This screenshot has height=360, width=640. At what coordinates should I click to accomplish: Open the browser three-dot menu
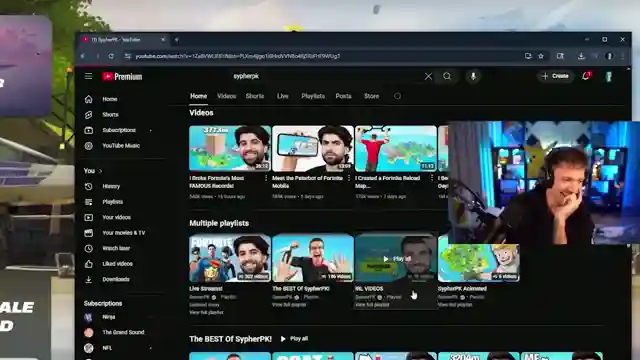(623, 56)
